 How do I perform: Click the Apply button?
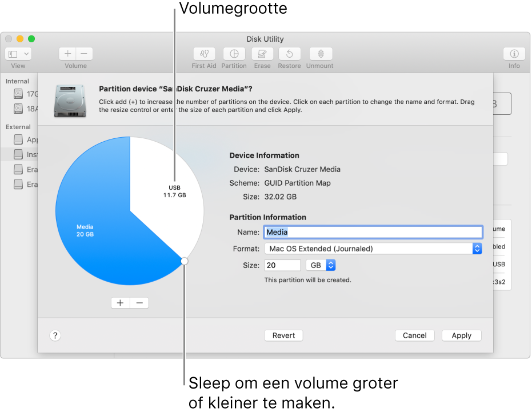pyautogui.click(x=462, y=335)
